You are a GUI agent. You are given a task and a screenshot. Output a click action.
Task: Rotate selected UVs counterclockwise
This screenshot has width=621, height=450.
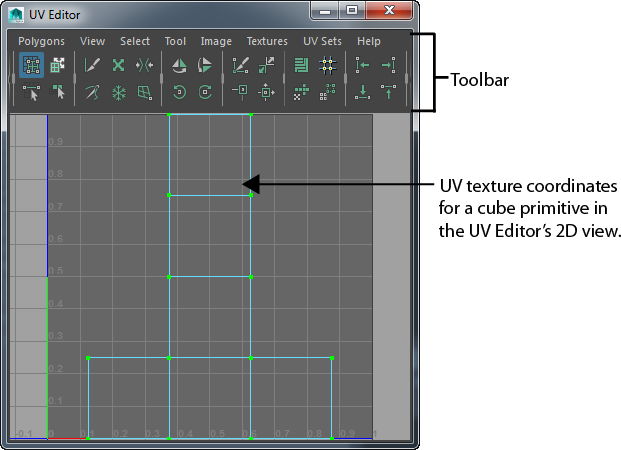point(179,92)
